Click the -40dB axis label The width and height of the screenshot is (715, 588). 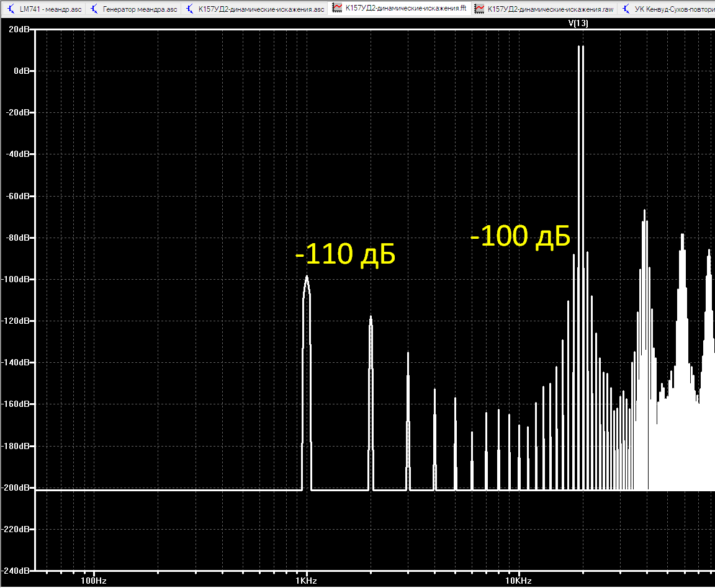point(17,154)
